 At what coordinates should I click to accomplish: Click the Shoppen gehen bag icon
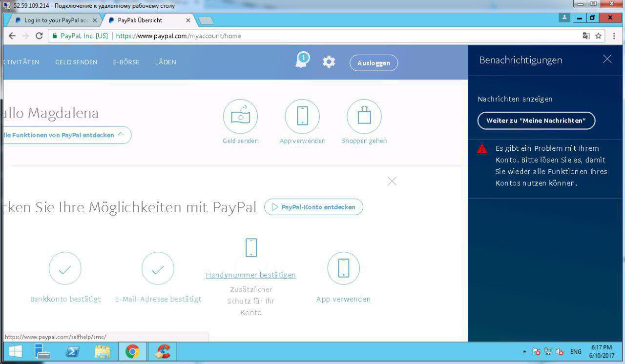pyautogui.click(x=364, y=117)
